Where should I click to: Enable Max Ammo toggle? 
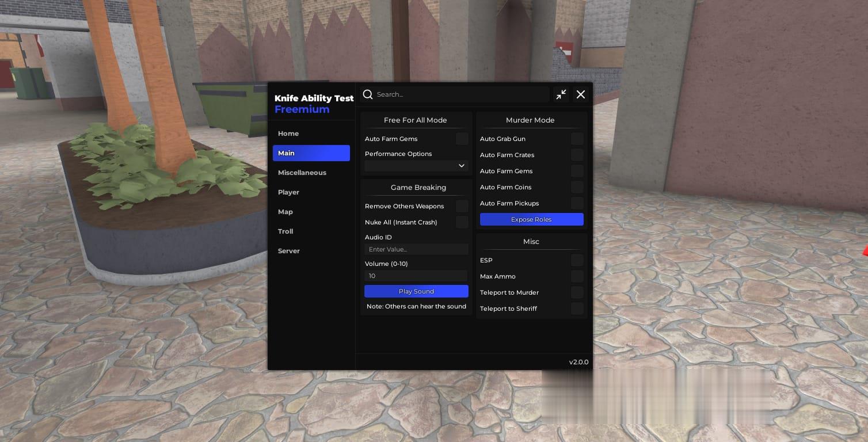coord(577,276)
